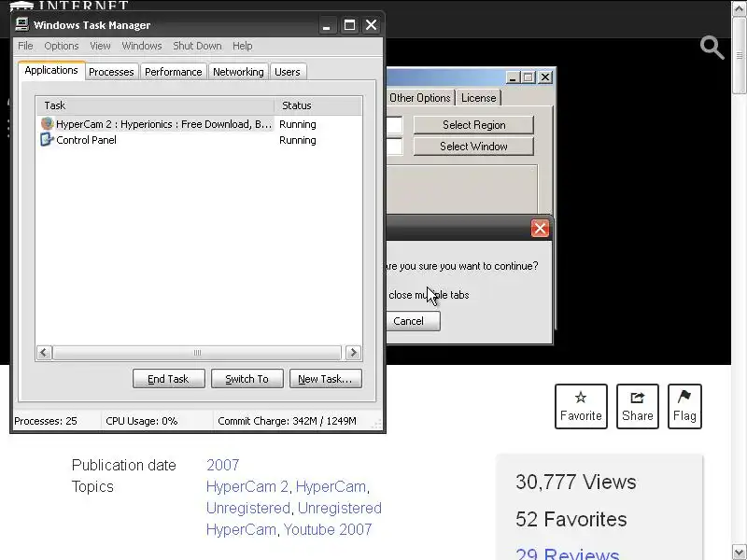The width and height of the screenshot is (747, 560).
Task: Click the Commit Charge status entry
Action: point(287,421)
